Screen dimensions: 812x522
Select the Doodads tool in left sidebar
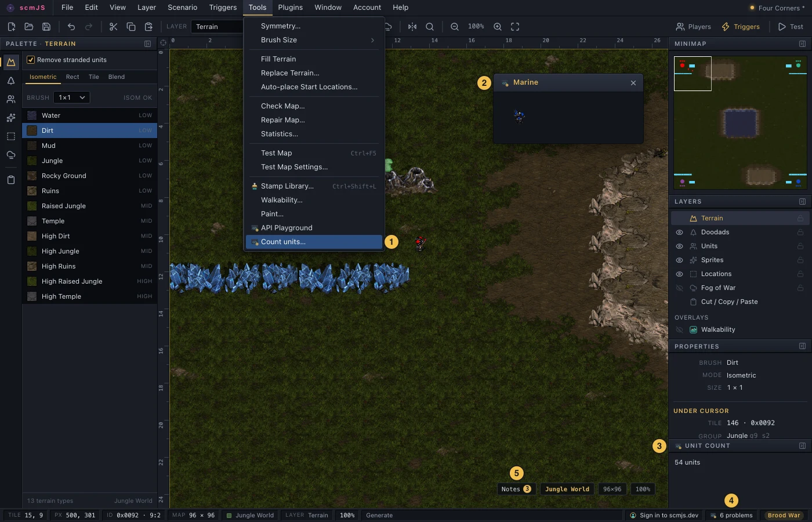10,81
